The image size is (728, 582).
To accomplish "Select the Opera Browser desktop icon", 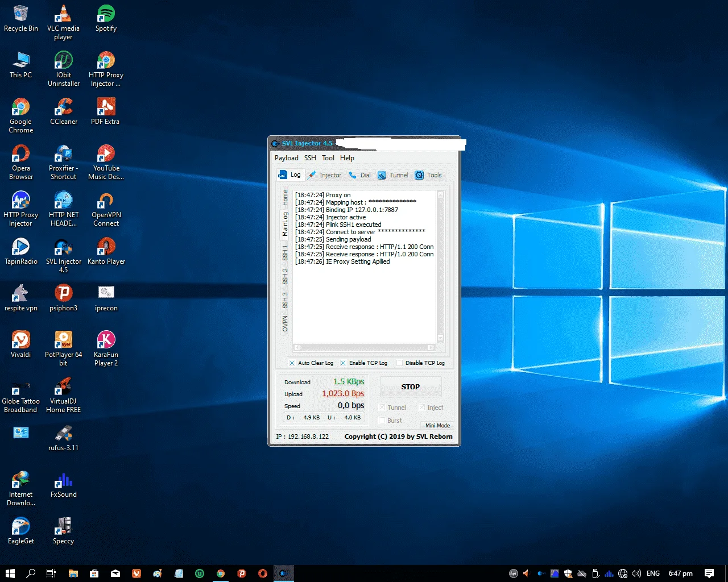I will coord(21,163).
